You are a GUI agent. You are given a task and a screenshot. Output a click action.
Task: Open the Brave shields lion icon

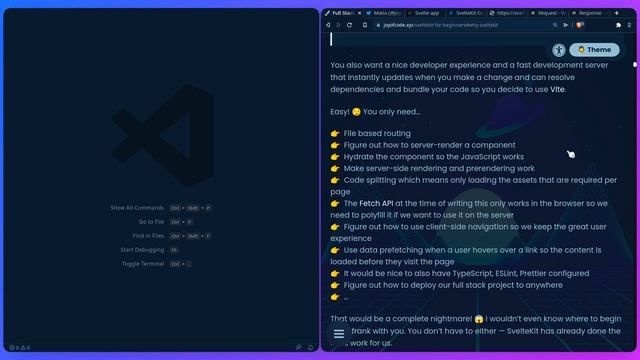(x=580, y=25)
